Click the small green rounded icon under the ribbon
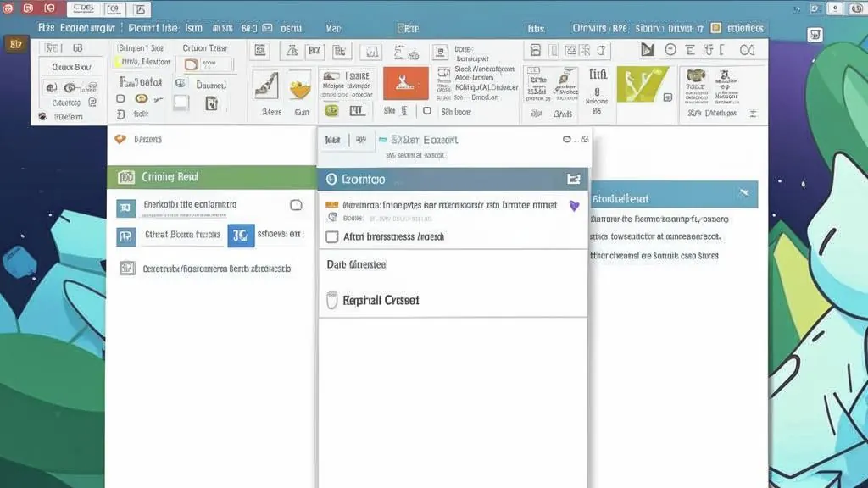This screenshot has height=488, width=868. (x=331, y=111)
